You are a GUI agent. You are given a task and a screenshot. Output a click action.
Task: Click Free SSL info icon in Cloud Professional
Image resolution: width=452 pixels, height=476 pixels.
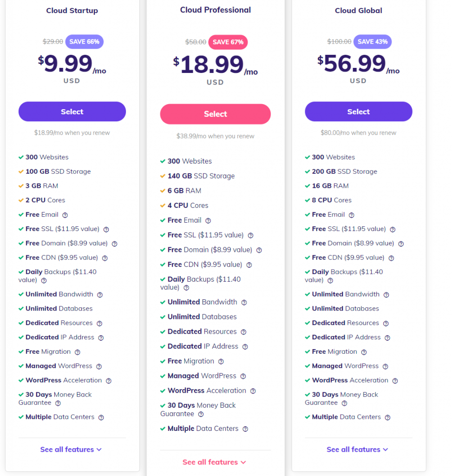(250, 236)
